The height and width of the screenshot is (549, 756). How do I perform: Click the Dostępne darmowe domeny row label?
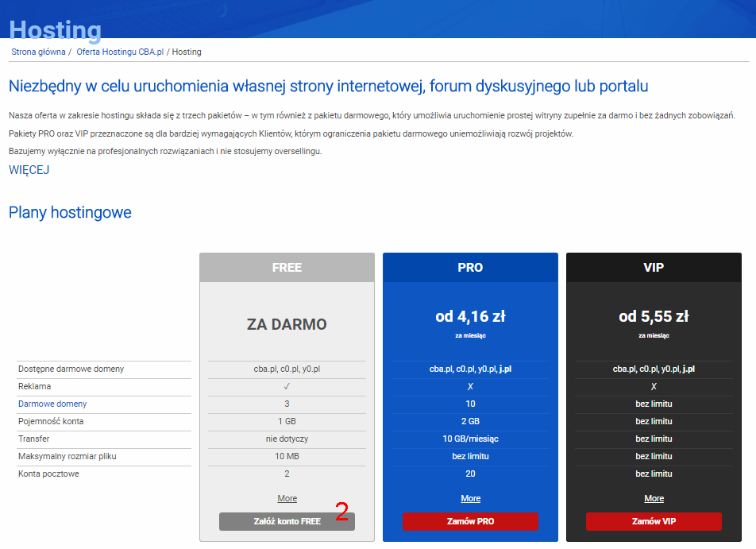[x=71, y=369]
